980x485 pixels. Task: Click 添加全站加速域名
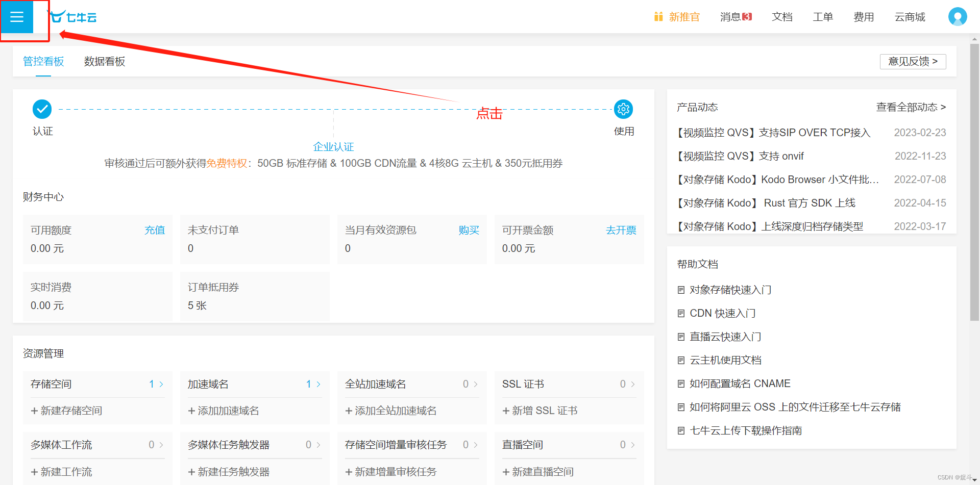coord(391,411)
